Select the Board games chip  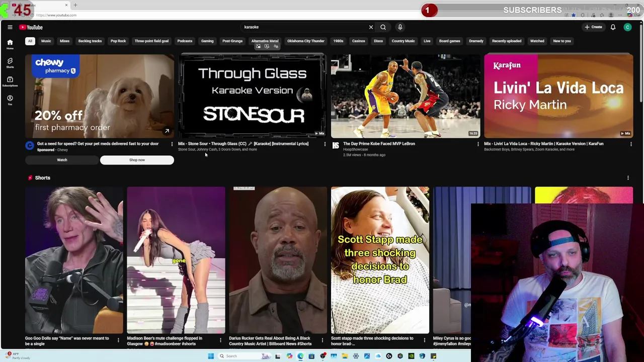click(450, 41)
